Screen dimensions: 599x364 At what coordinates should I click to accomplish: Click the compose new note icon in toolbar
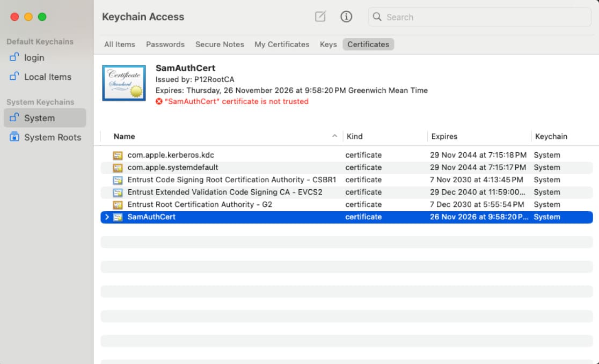click(x=320, y=17)
